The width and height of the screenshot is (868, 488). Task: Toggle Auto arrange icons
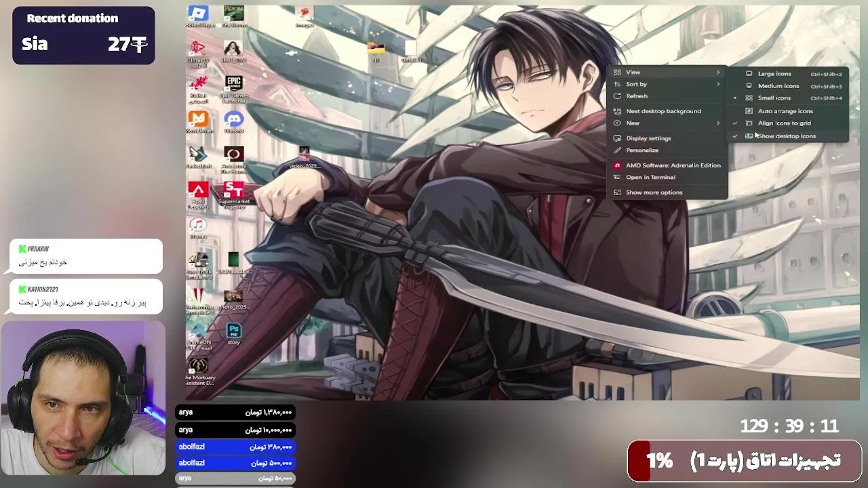[788, 111]
